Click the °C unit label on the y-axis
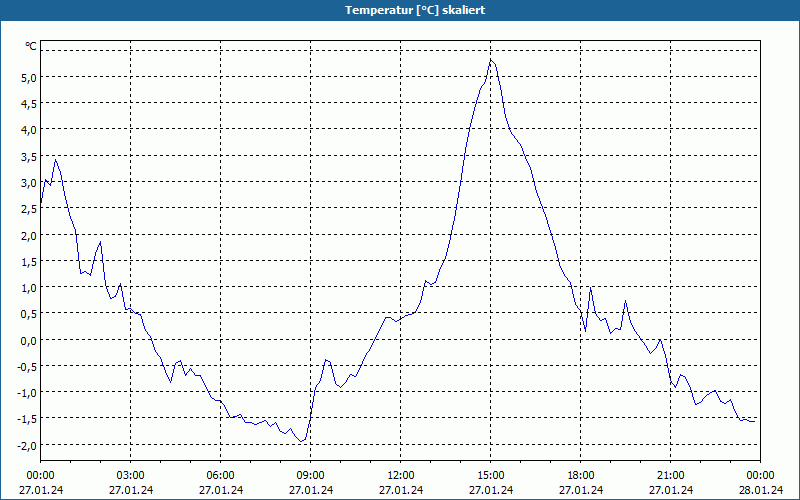The image size is (800, 500). (31, 46)
